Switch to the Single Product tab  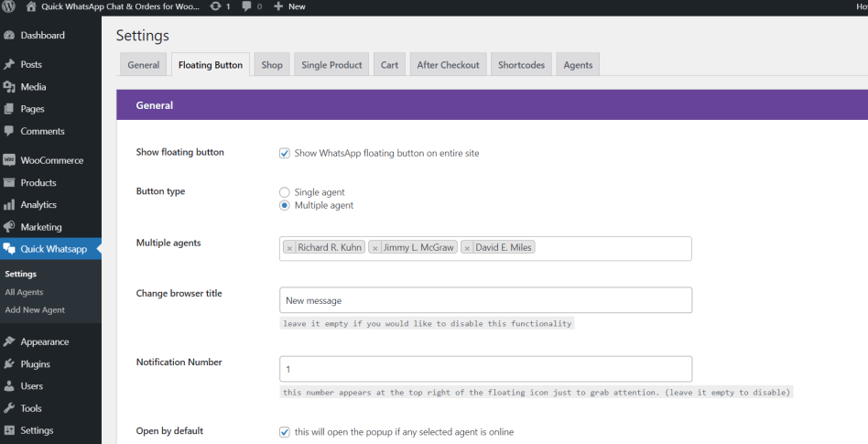tap(332, 65)
